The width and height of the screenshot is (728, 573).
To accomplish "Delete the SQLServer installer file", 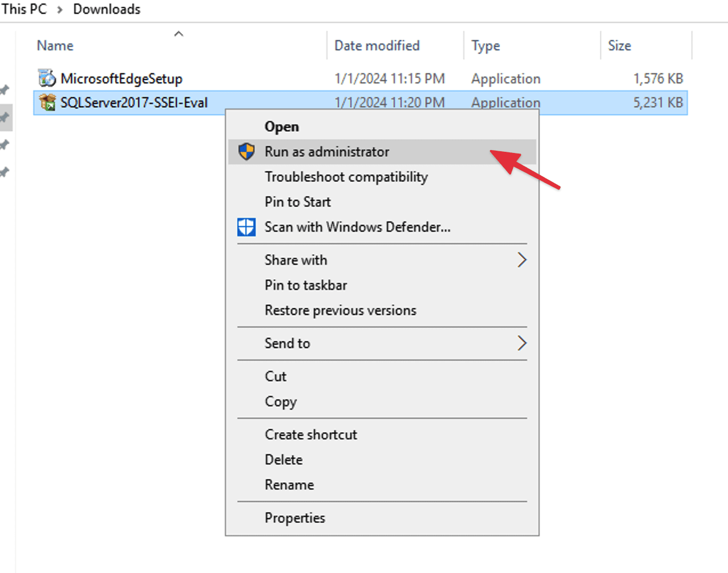I will (x=284, y=460).
